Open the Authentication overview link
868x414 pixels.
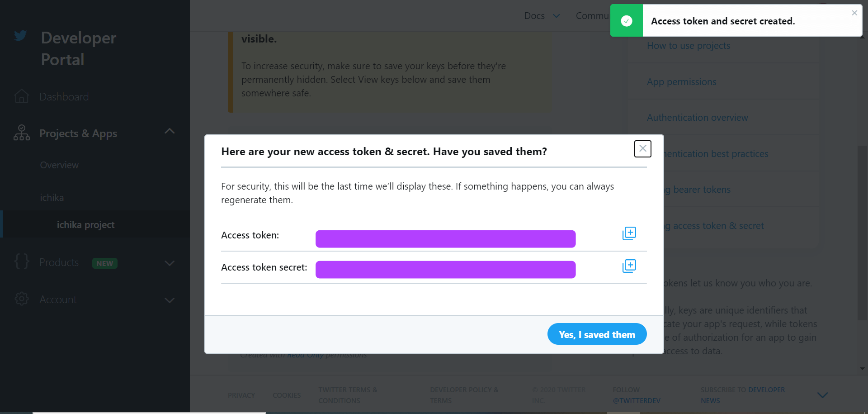tap(697, 118)
